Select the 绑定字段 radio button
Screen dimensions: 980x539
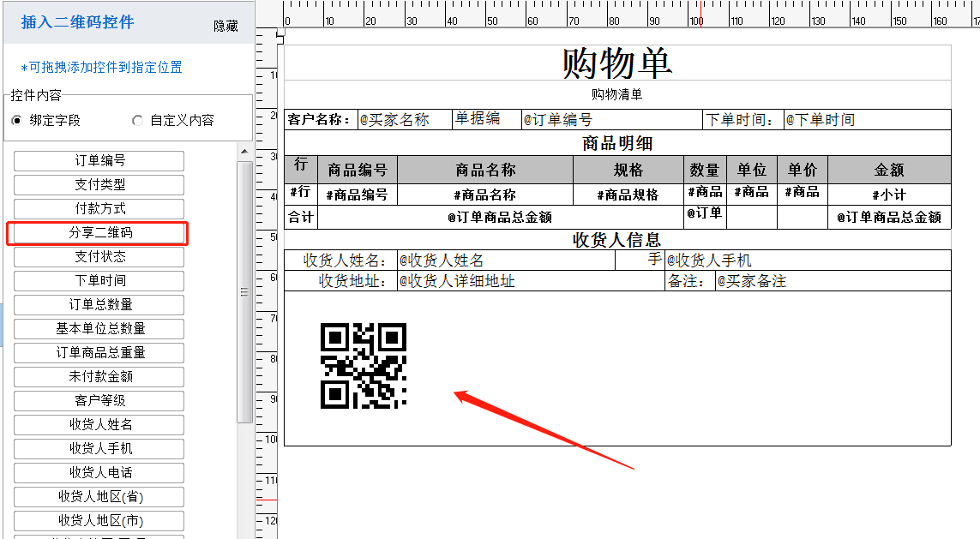click(17, 121)
